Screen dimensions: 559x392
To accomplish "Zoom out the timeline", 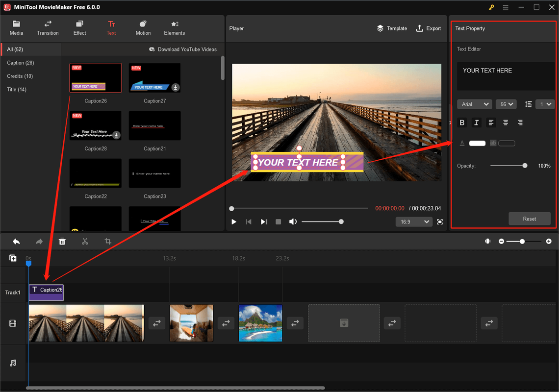I will click(501, 241).
